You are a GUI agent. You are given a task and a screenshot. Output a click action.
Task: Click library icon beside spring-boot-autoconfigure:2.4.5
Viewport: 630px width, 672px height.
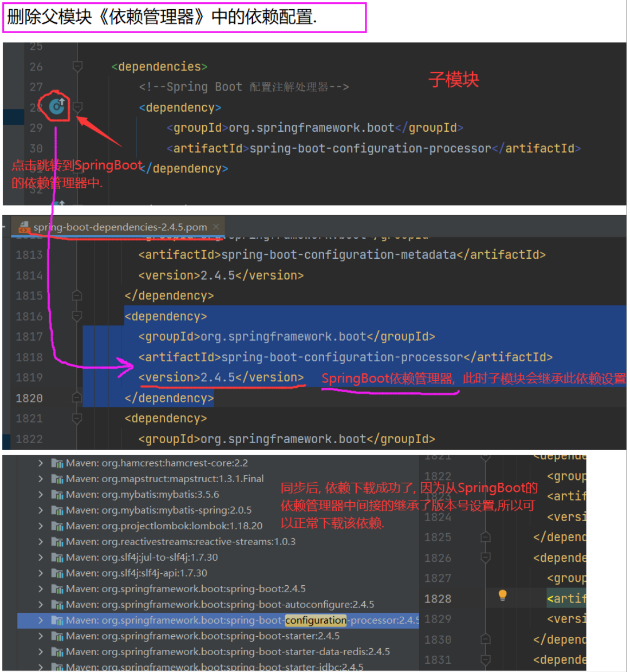[x=57, y=605]
